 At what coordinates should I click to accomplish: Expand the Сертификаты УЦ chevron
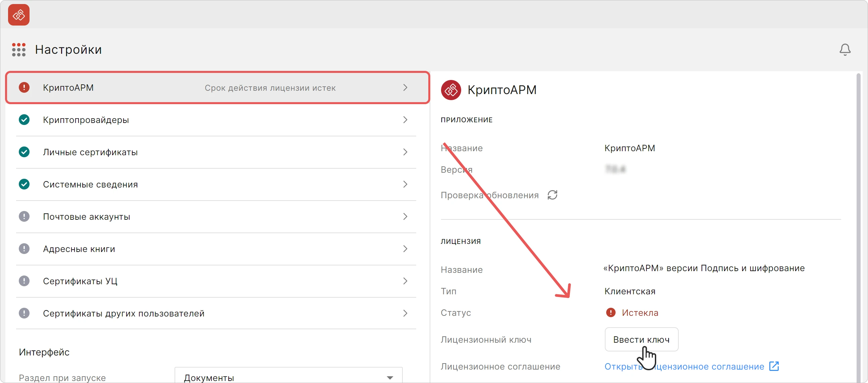[405, 281]
